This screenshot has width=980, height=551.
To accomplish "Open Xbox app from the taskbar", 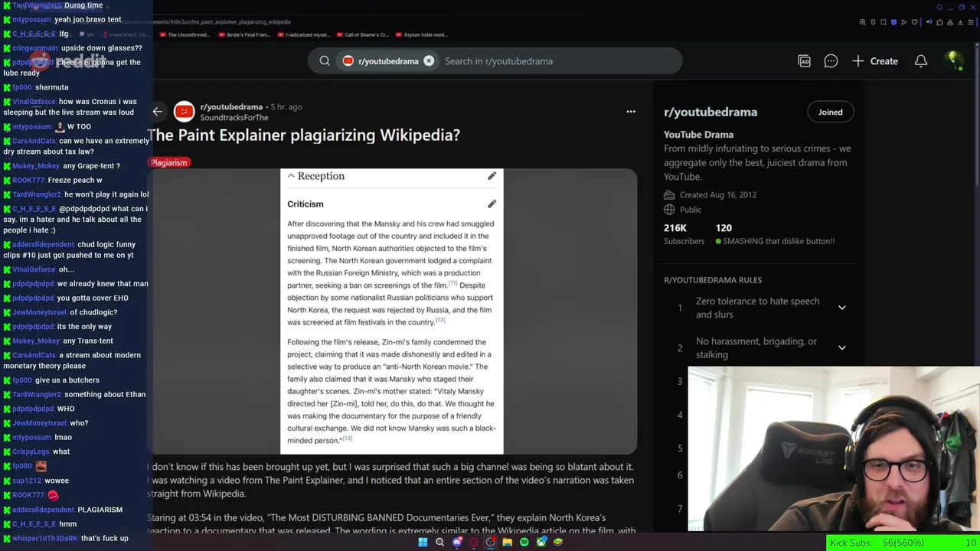I will pyautogui.click(x=542, y=543).
